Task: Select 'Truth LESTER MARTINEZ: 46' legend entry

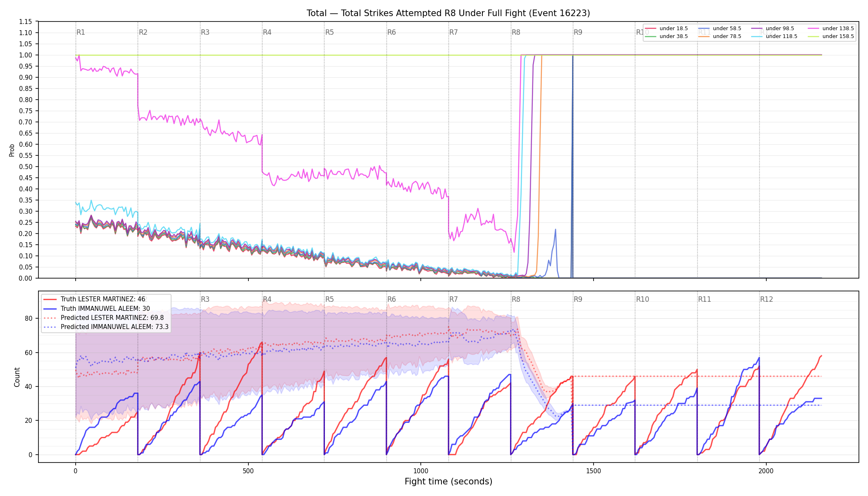Action: tap(103, 299)
